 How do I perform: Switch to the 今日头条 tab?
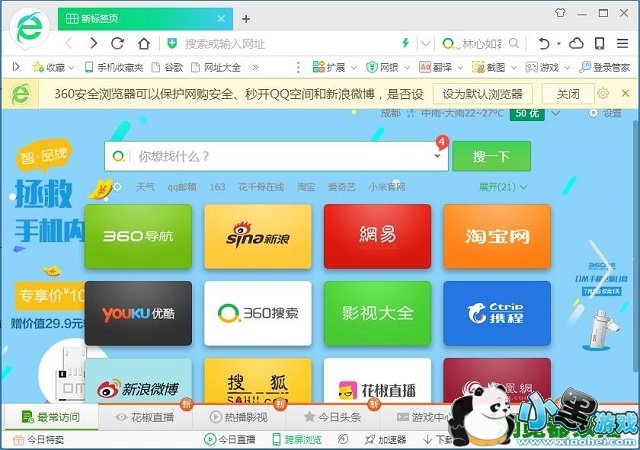333,417
